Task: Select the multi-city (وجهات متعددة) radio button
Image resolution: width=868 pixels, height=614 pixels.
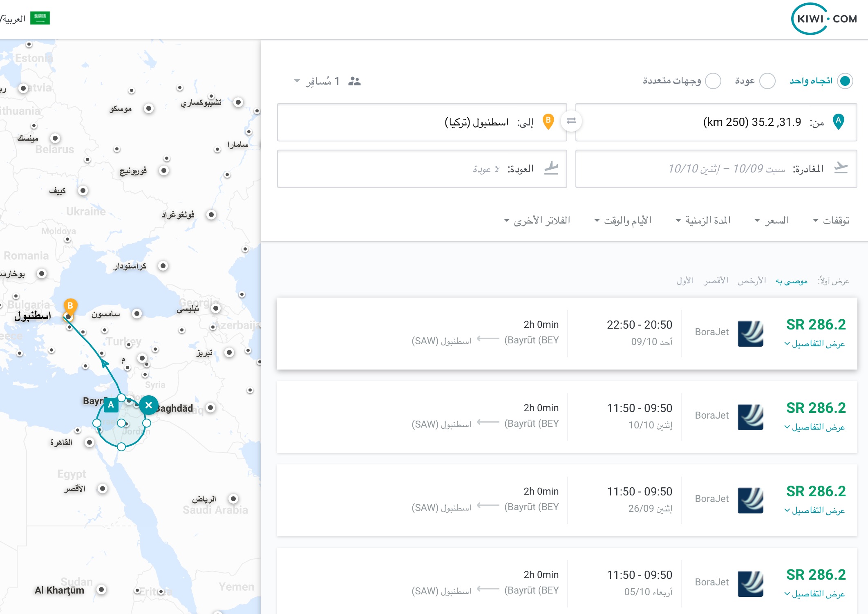Action: point(713,81)
